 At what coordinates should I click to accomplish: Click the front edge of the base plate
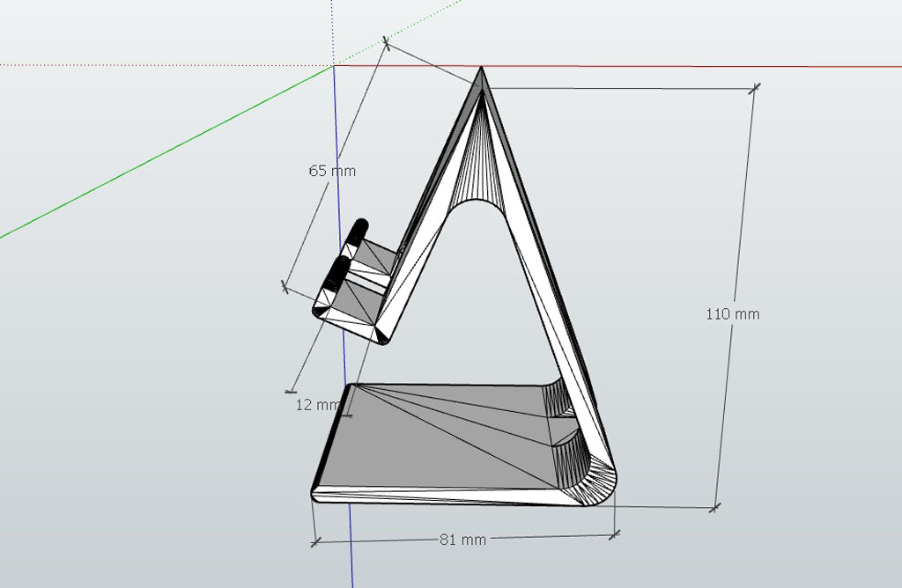coord(440,498)
